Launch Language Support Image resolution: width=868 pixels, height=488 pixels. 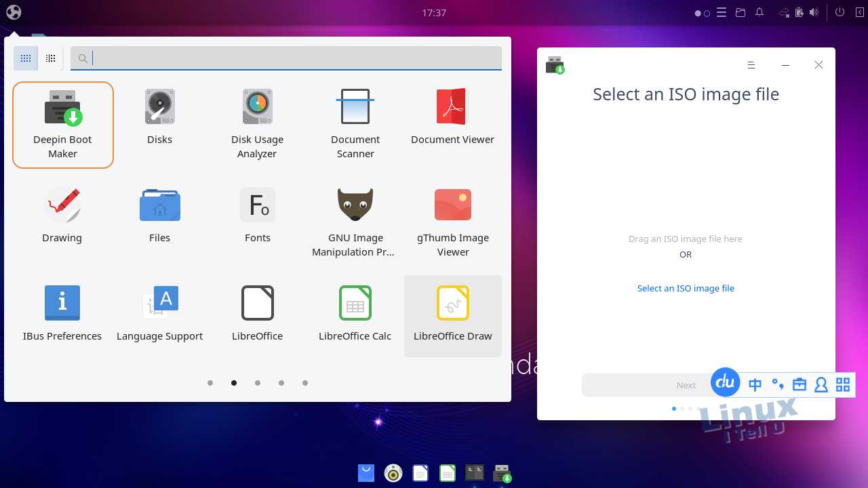pos(159,315)
